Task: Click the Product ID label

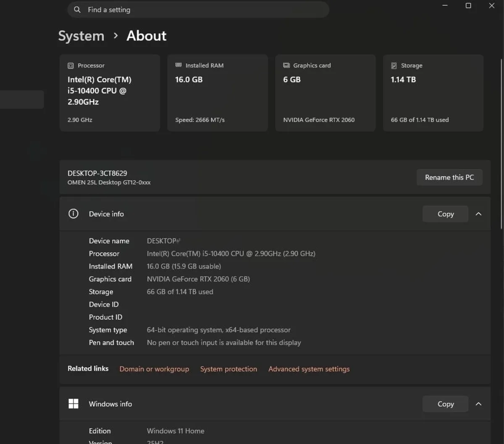Action: click(105, 317)
